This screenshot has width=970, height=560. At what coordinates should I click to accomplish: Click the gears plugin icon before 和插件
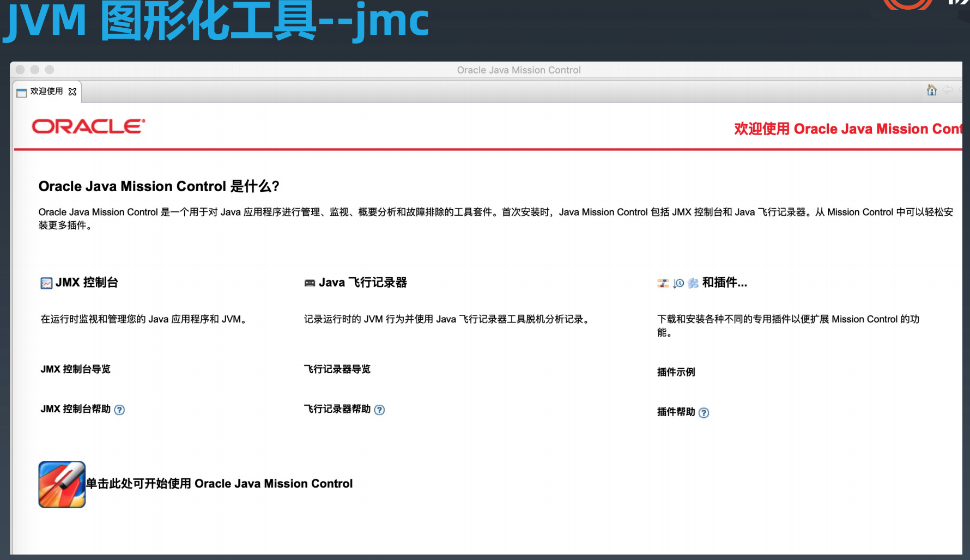[x=693, y=283]
